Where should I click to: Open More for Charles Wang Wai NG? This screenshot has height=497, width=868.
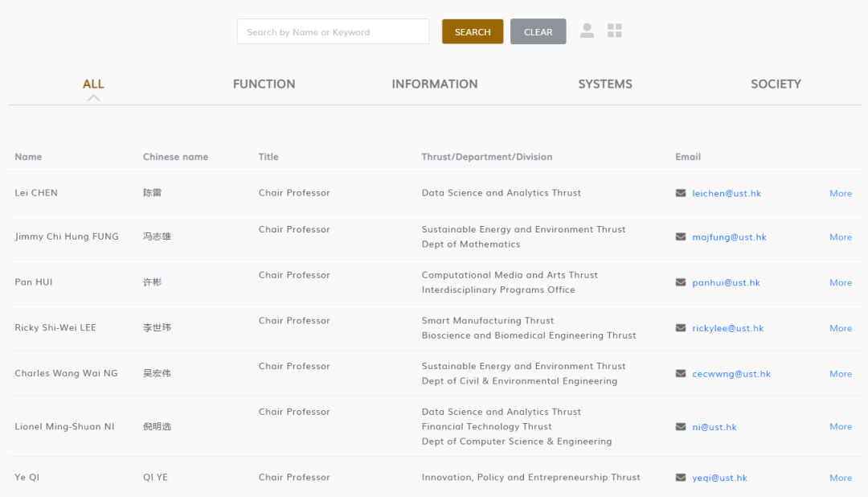pos(841,373)
